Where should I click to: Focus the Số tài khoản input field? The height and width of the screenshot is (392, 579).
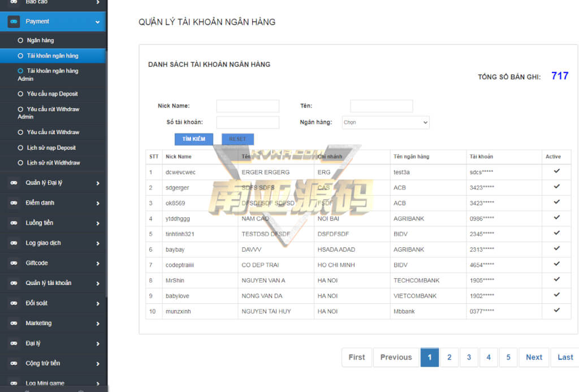click(x=248, y=122)
